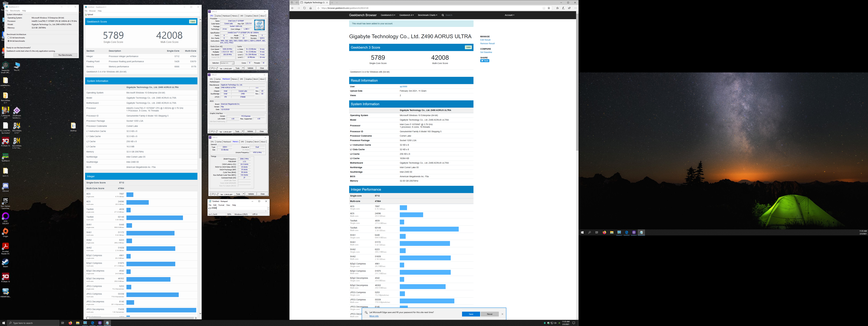
Task: Open Cyberpunk 2077 desktop icon
Action: (5, 113)
